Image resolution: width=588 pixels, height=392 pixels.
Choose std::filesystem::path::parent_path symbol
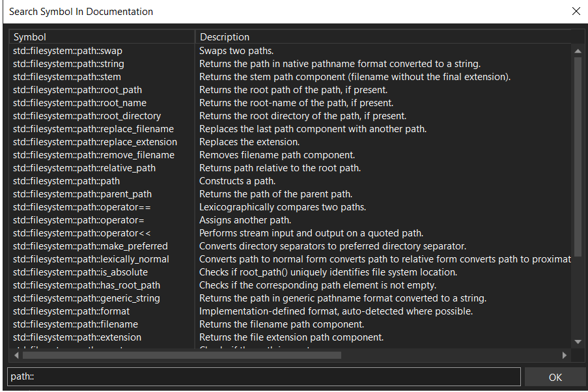(x=83, y=194)
